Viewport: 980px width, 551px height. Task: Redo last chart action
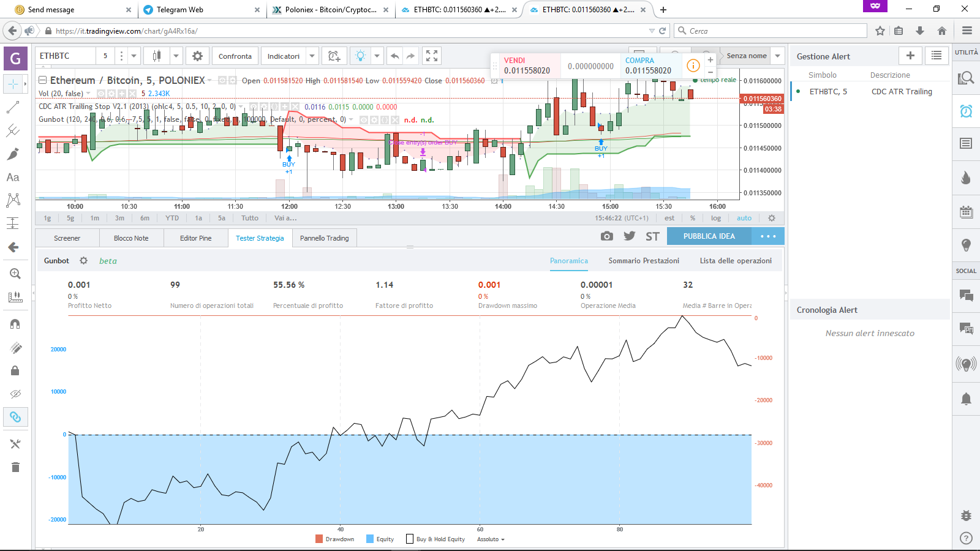pos(411,56)
